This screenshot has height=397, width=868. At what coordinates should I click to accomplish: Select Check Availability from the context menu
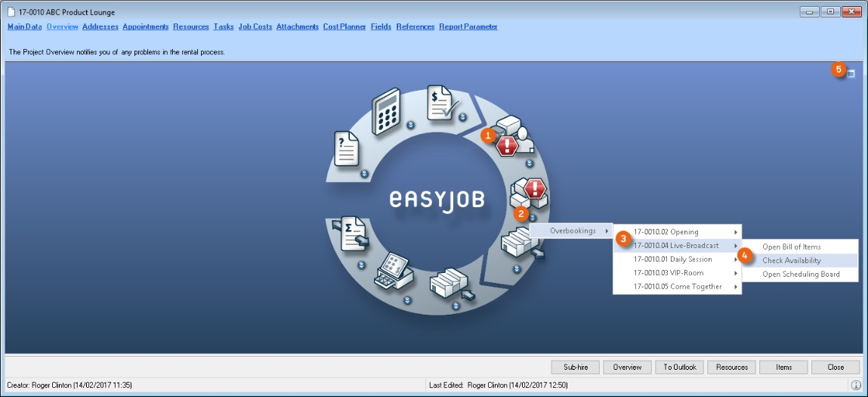(x=791, y=260)
